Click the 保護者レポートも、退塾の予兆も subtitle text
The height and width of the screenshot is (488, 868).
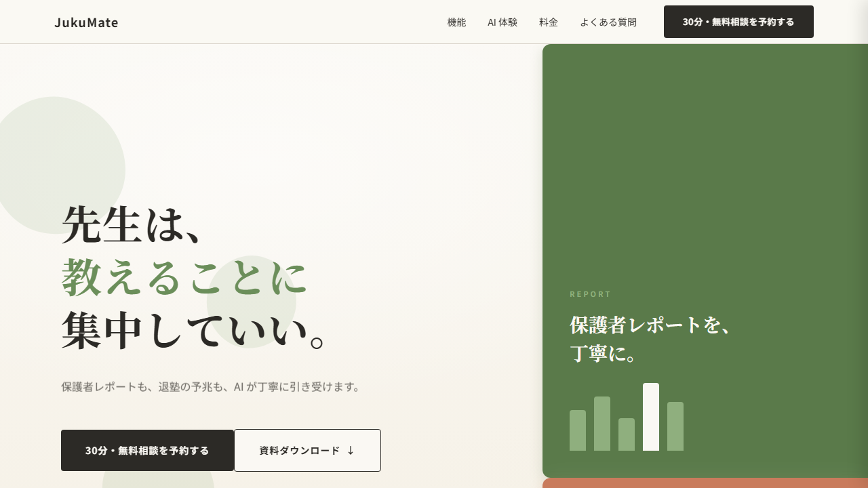point(211,387)
